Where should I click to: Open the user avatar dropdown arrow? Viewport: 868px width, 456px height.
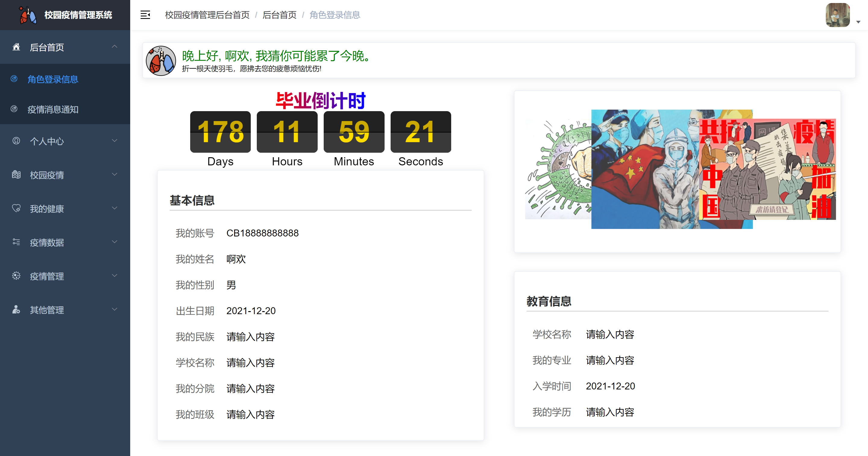click(x=858, y=22)
